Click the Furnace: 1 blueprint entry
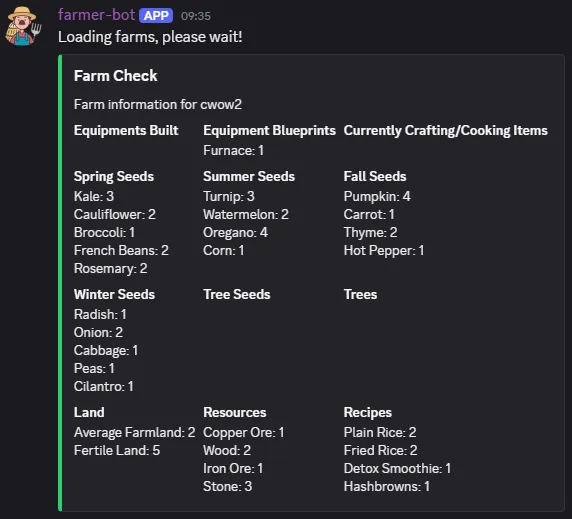The width and height of the screenshot is (572, 519). click(x=233, y=150)
